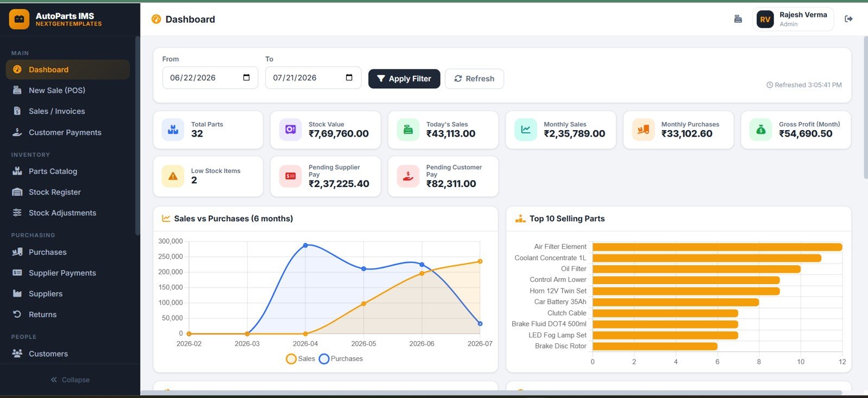
Task: Toggle the Sales legend in chart
Action: [x=301, y=358]
